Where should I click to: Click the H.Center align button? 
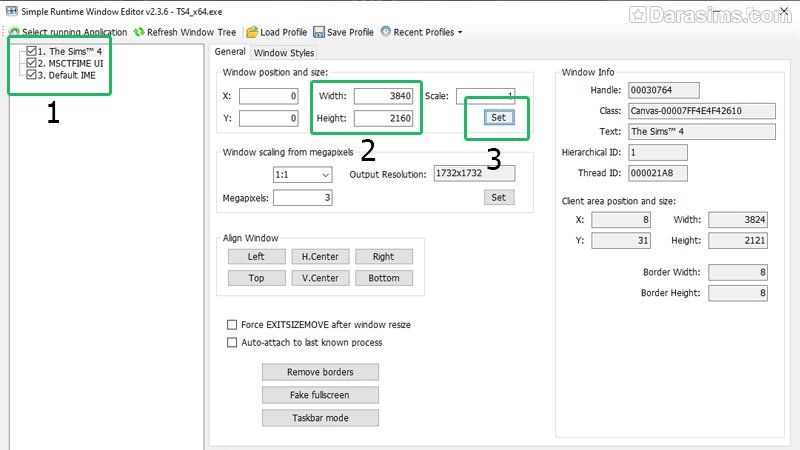320,257
